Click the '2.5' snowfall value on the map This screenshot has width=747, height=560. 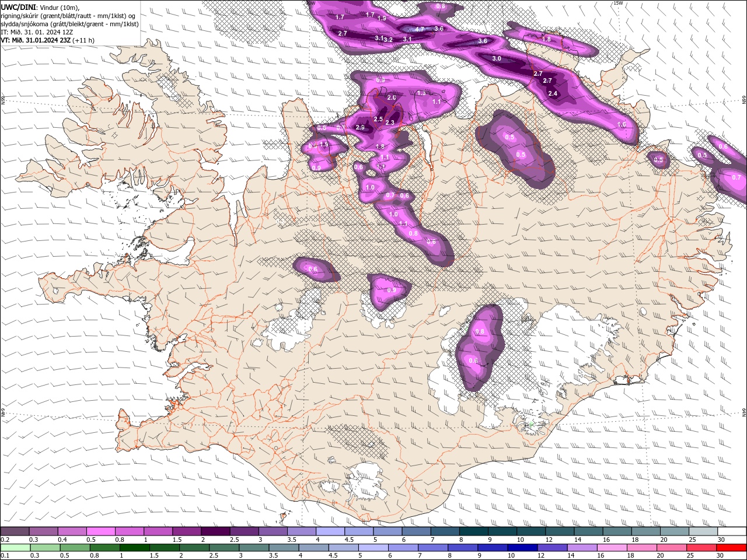tap(378, 119)
